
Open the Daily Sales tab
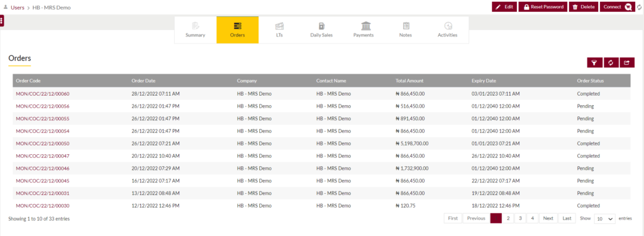[x=321, y=30]
